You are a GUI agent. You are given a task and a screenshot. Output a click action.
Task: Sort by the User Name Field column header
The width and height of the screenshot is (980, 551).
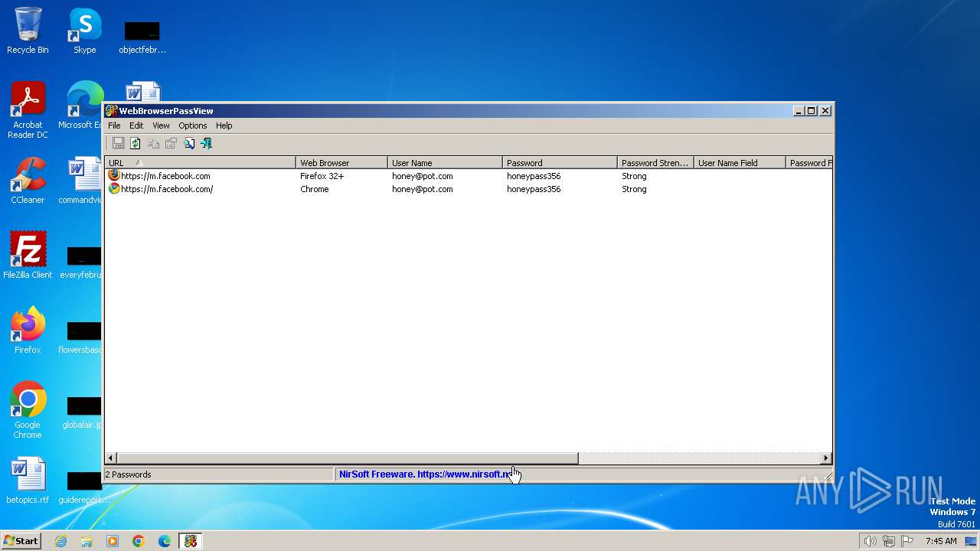click(x=740, y=163)
